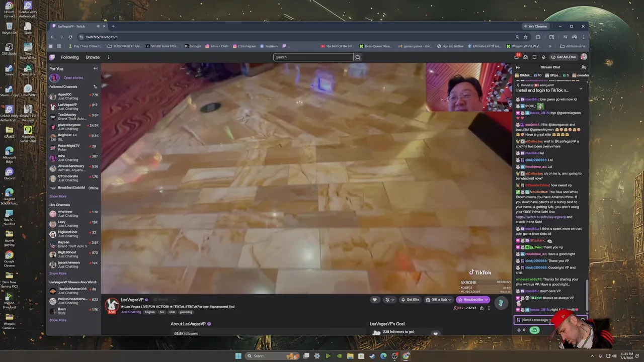Open OBS Studio desktop icon
Image resolution: width=644 pixels, height=362 pixels.
(9, 48)
